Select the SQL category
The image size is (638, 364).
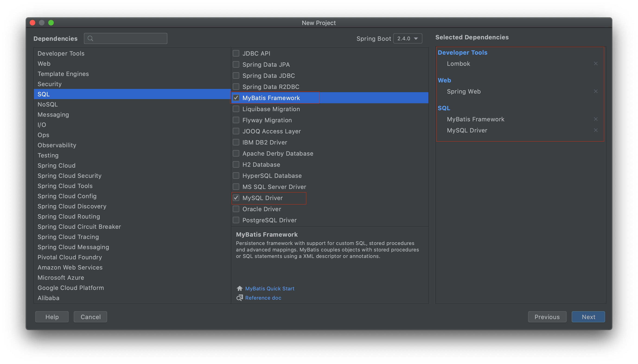(x=132, y=94)
